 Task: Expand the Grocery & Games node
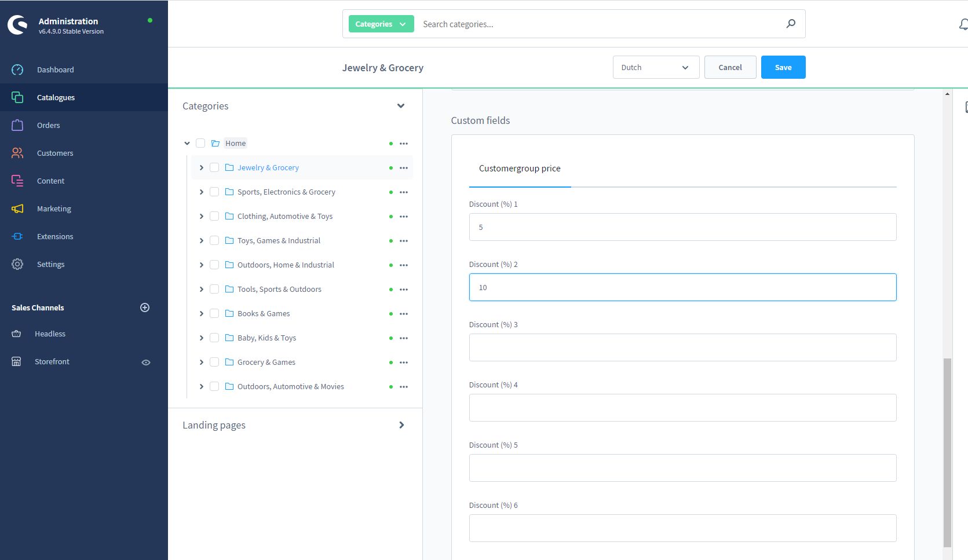tap(201, 362)
